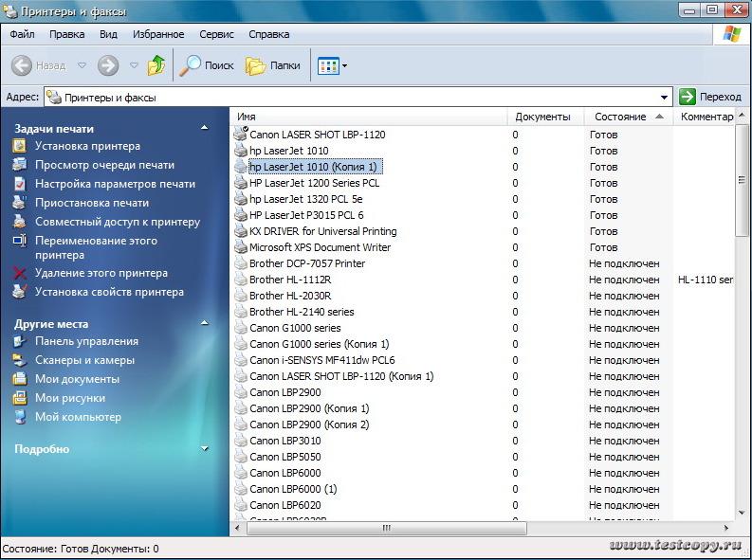752x560 pixels.
Task: Open the Сервис menu
Action: [x=217, y=34]
